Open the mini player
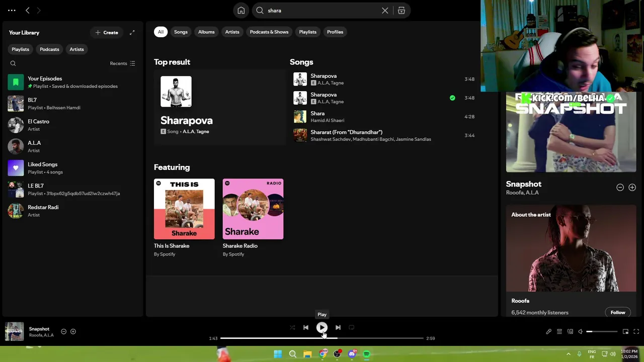The image size is (644, 362). coord(625,331)
